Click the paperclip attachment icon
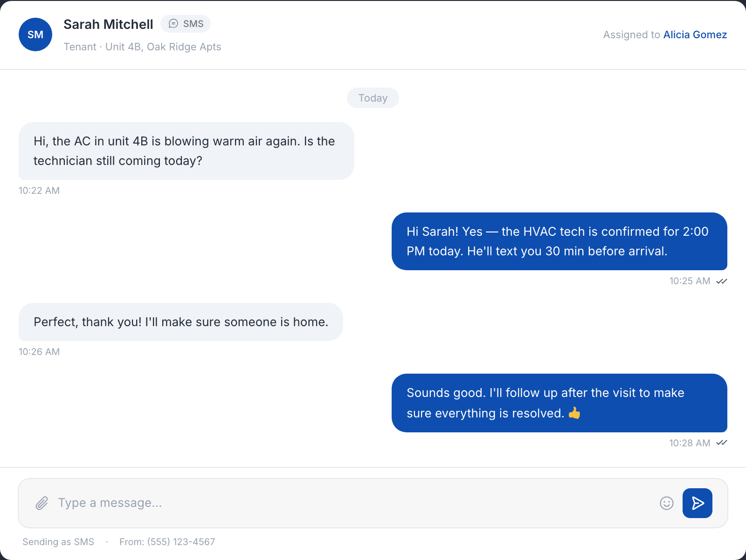 42,503
